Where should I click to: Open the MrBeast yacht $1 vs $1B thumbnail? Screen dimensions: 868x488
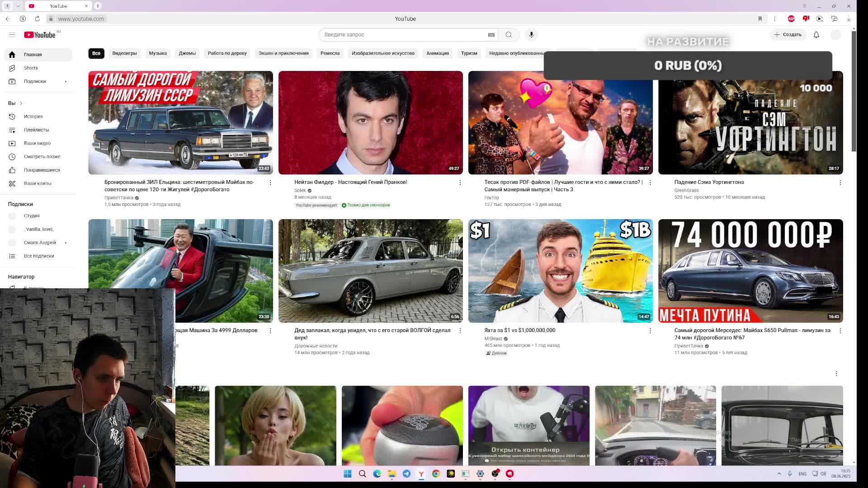pyautogui.click(x=560, y=271)
